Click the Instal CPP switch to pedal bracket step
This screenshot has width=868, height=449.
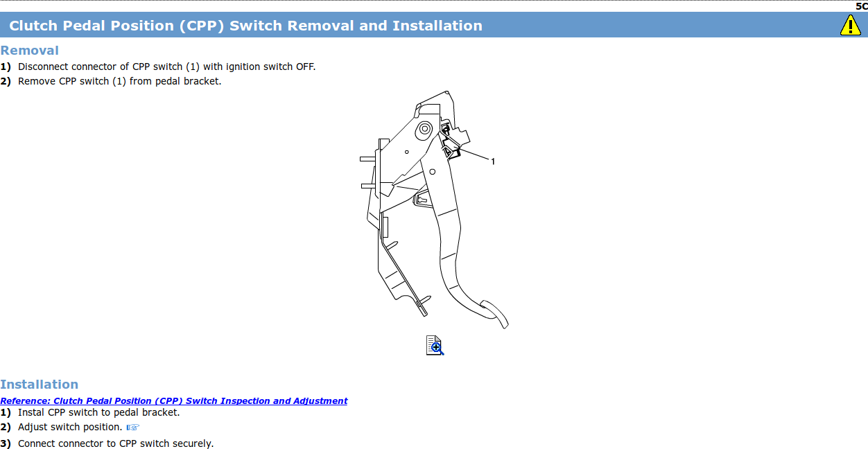pos(98,412)
